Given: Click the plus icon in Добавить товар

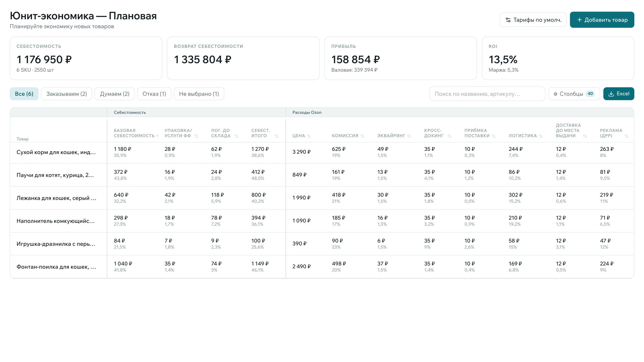Looking at the screenshot, I should tap(580, 20).
